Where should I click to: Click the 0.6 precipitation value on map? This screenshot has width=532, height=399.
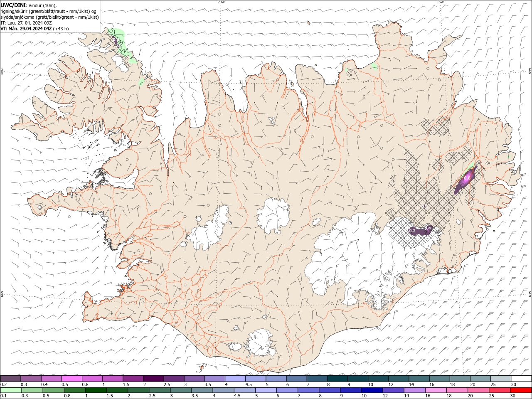point(467,178)
